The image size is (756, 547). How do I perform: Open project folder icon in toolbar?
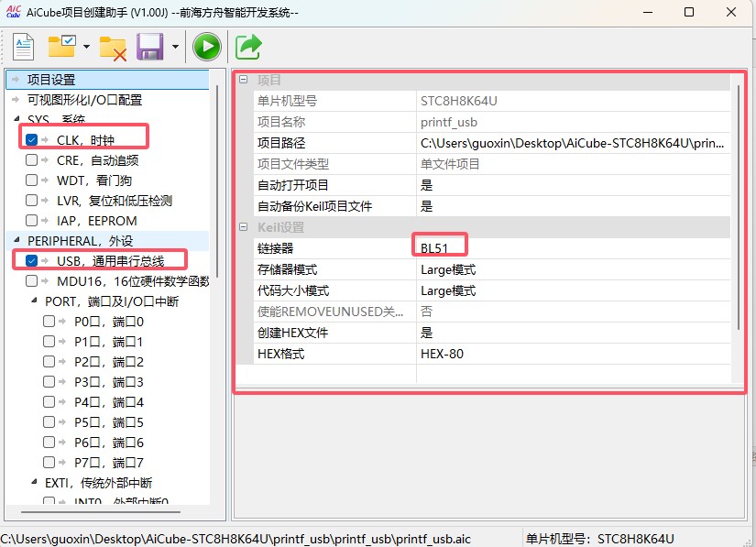pos(61,46)
